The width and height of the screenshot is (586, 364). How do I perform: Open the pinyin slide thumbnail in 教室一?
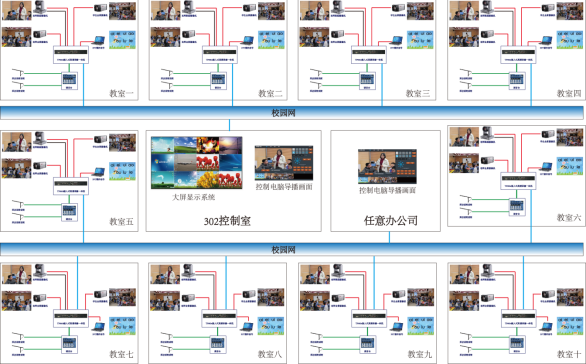point(122,40)
